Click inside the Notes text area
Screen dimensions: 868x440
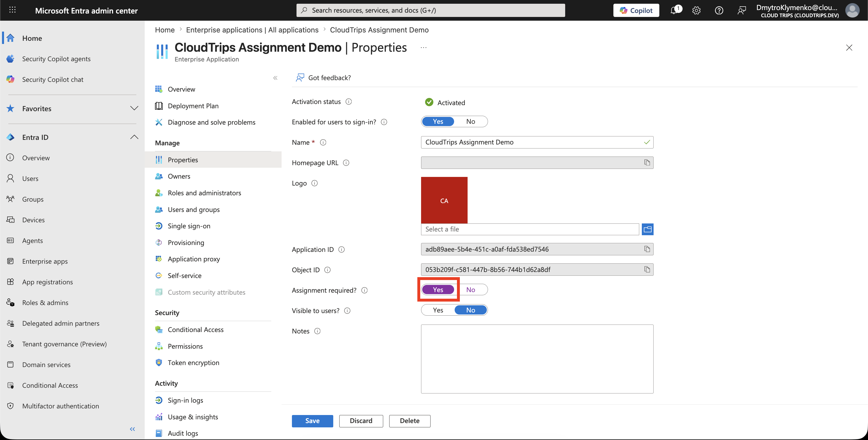tap(537, 359)
